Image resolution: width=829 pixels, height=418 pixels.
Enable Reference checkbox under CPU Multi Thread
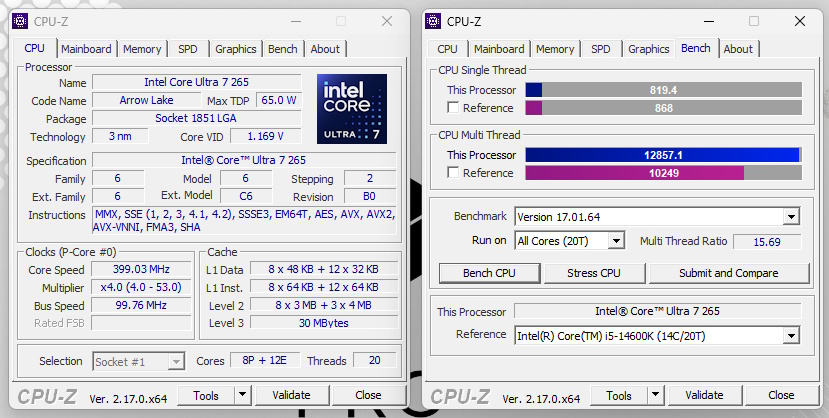(x=453, y=173)
